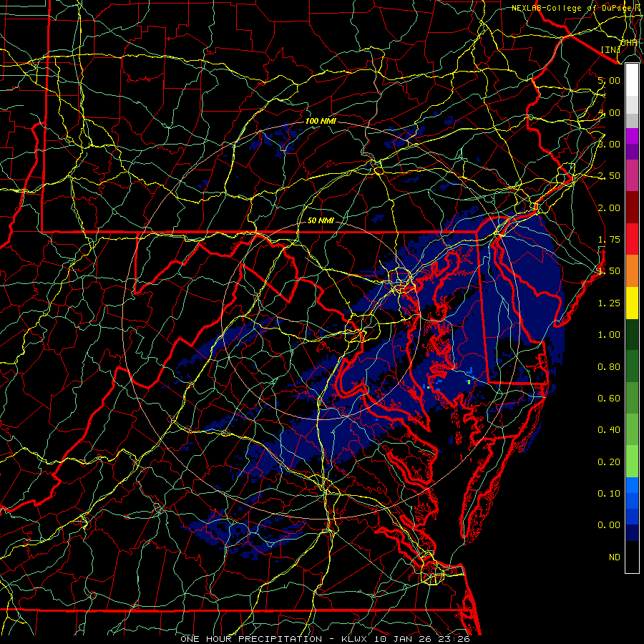Click the 2.00 legend value

pos(609,208)
